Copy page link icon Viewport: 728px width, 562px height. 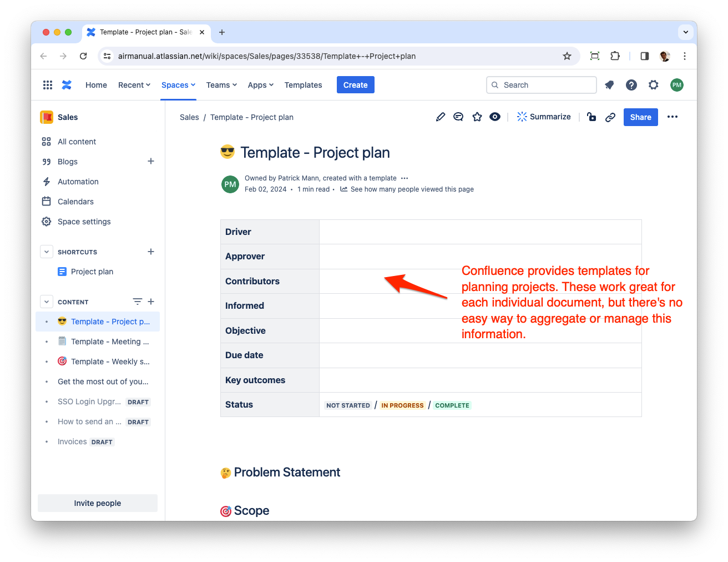click(610, 117)
